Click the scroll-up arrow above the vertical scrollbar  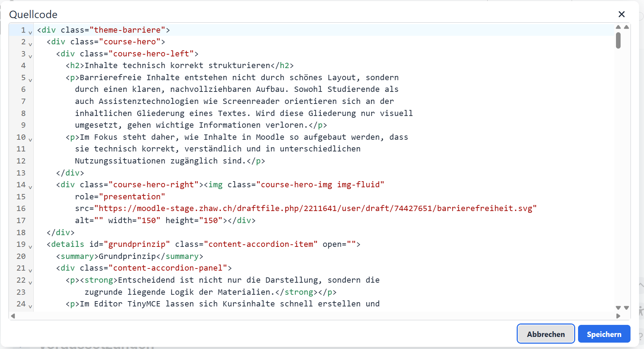click(x=618, y=27)
